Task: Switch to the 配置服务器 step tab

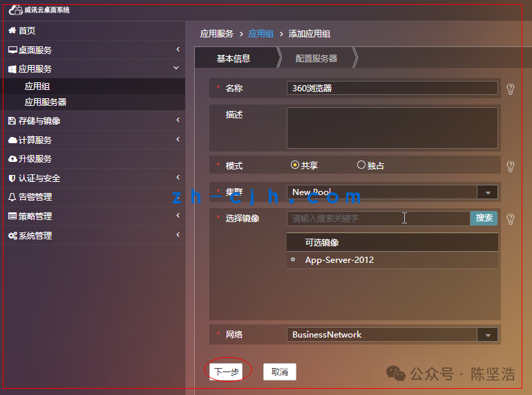Action: pos(316,59)
